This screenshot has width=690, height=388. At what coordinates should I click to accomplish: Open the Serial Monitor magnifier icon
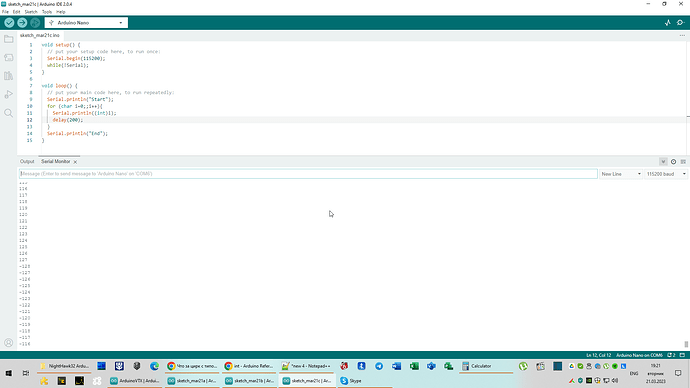(680, 22)
